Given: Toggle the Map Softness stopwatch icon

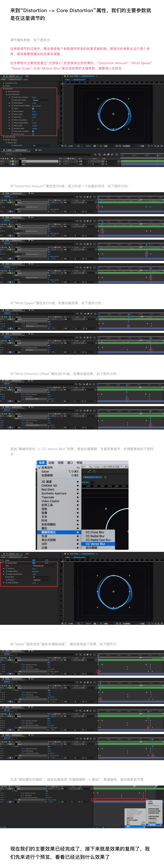Looking at the screenshot, I should [x=7, y=583].
